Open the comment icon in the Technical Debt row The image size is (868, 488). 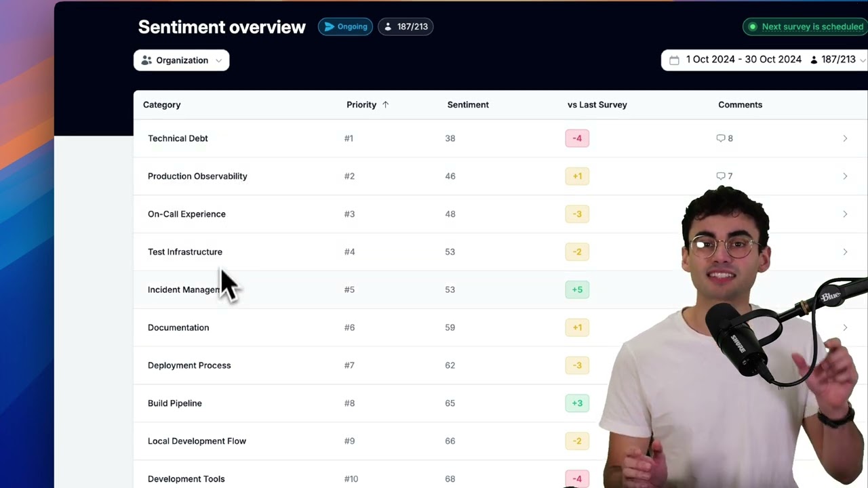tap(721, 138)
